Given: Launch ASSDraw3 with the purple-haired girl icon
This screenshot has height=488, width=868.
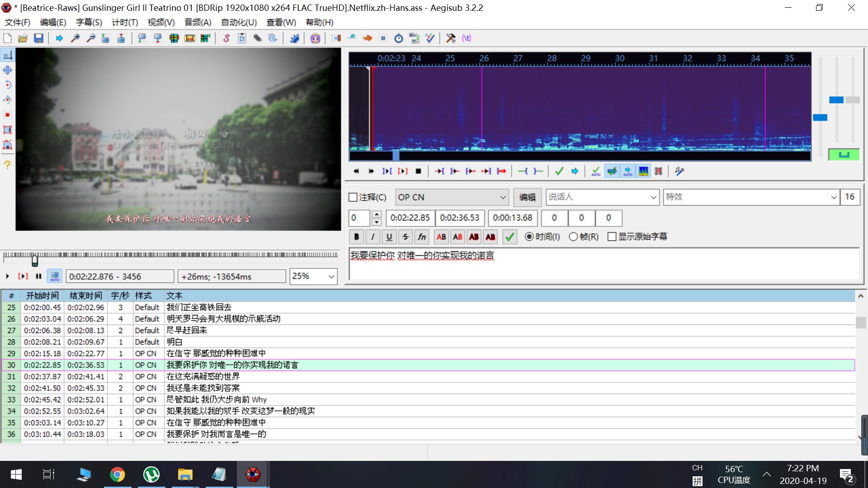Looking at the screenshot, I should coord(315,38).
